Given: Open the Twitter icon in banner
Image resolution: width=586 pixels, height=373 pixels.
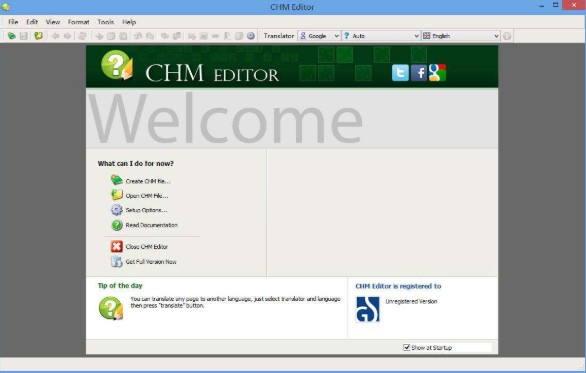Looking at the screenshot, I should click(x=400, y=73).
